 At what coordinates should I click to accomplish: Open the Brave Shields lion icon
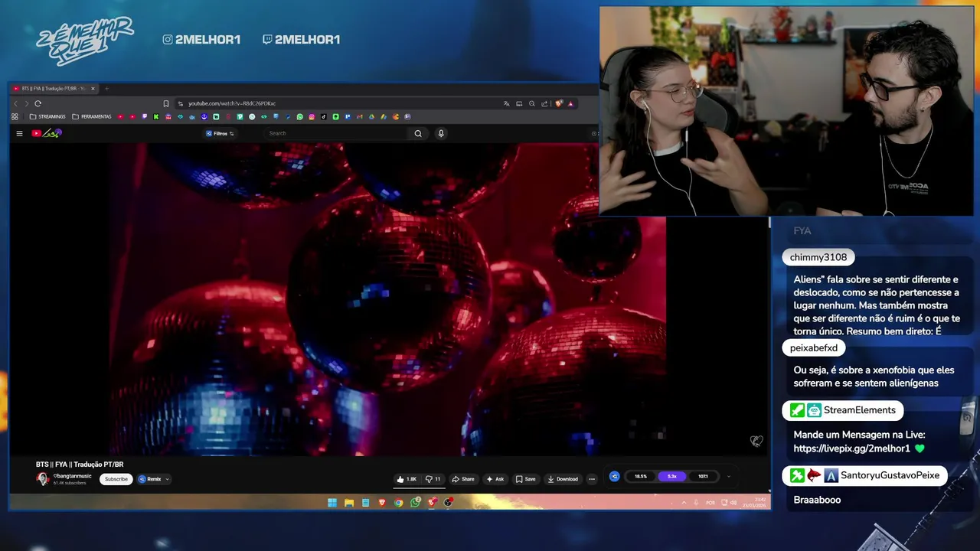pyautogui.click(x=559, y=103)
